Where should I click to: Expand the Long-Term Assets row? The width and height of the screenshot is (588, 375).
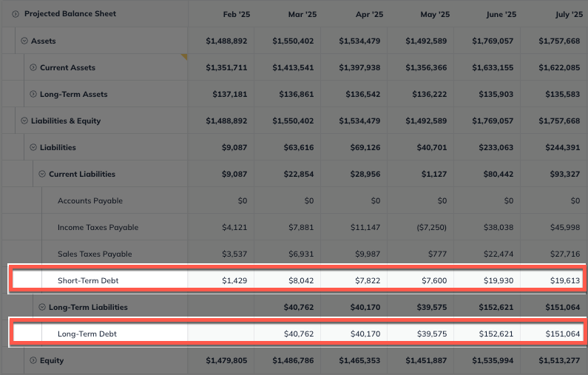click(33, 94)
